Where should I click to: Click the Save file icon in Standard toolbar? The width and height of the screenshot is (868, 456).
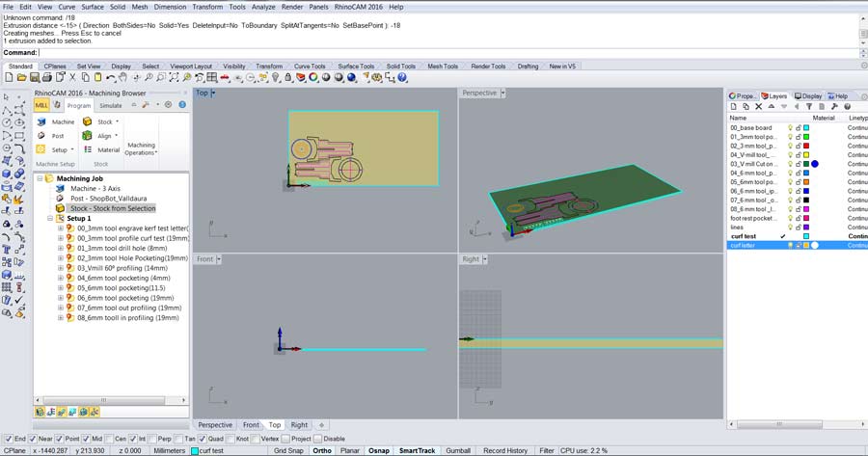pyautogui.click(x=34, y=77)
